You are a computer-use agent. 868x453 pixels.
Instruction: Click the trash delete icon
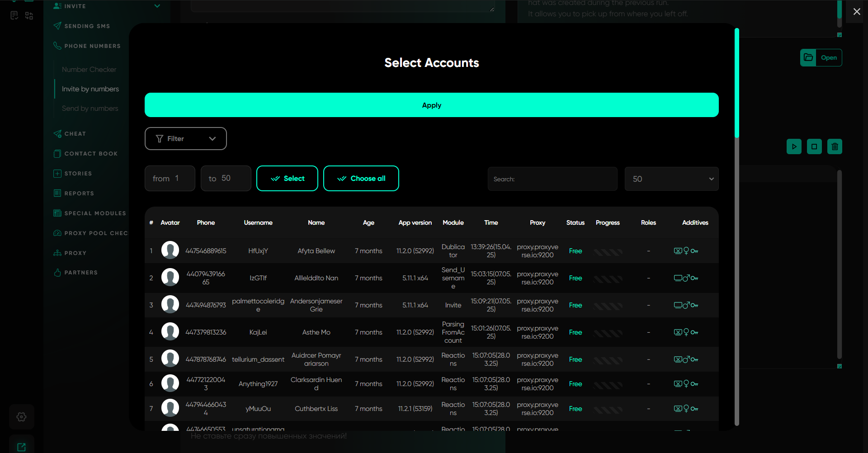(835, 146)
